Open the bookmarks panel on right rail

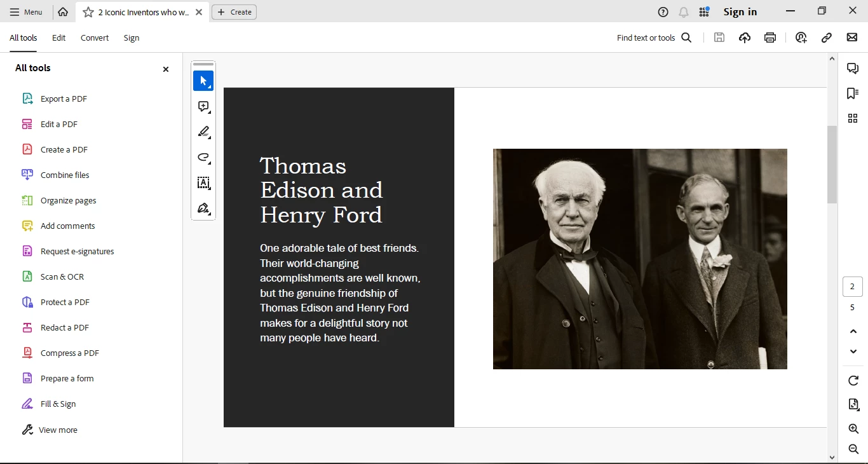[853, 93]
